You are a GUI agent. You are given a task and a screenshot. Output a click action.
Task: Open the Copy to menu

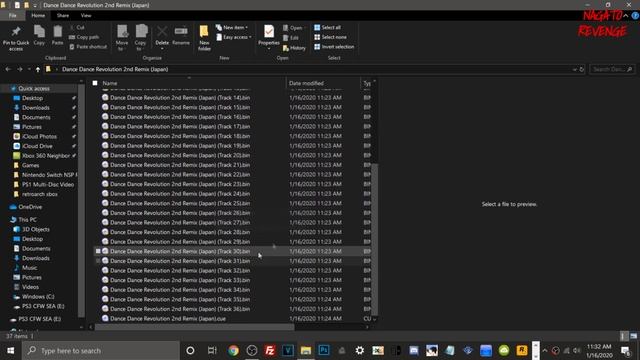[x=140, y=38]
